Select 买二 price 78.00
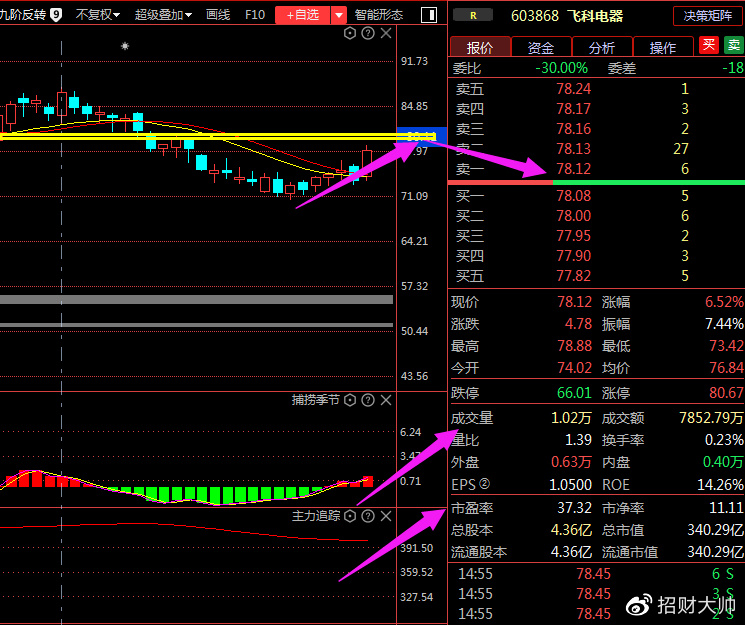Viewport: 745px width, 625px height. pos(573,216)
